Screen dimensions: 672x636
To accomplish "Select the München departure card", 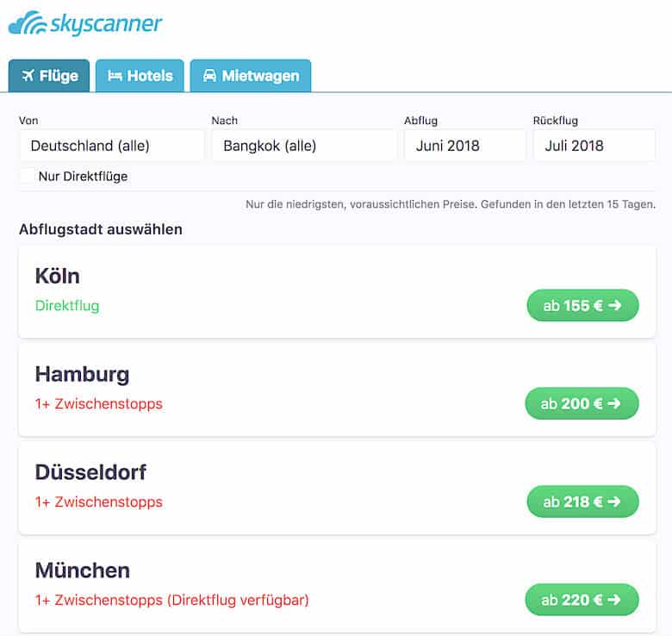I will point(337,586).
